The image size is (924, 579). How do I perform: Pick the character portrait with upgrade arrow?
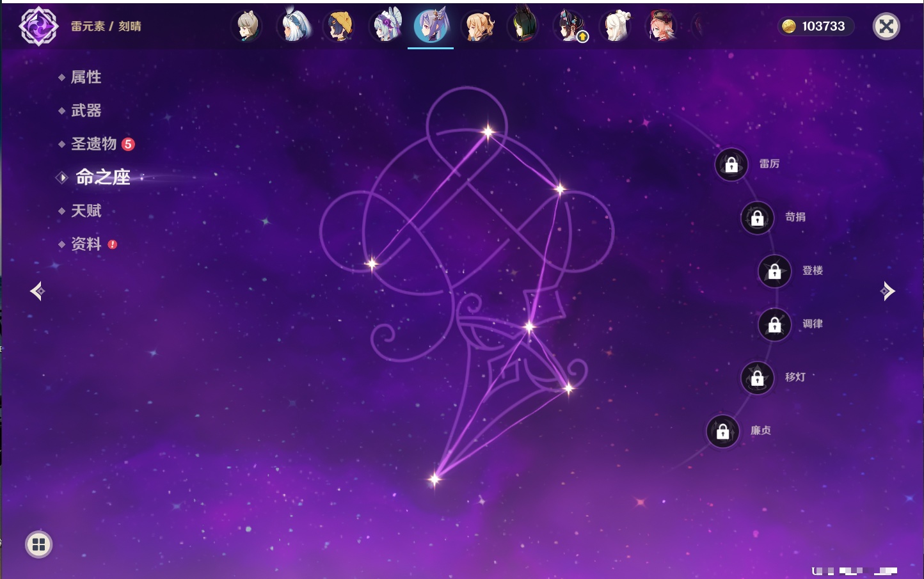point(570,26)
